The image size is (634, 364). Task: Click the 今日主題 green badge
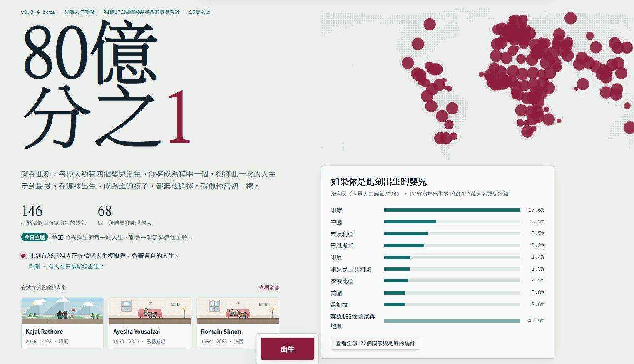[x=35, y=237]
